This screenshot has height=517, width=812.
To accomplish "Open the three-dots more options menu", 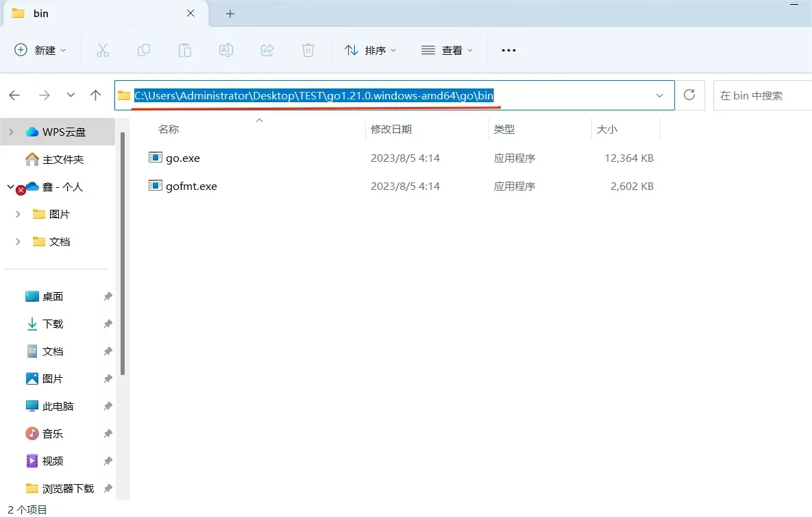I will click(508, 50).
